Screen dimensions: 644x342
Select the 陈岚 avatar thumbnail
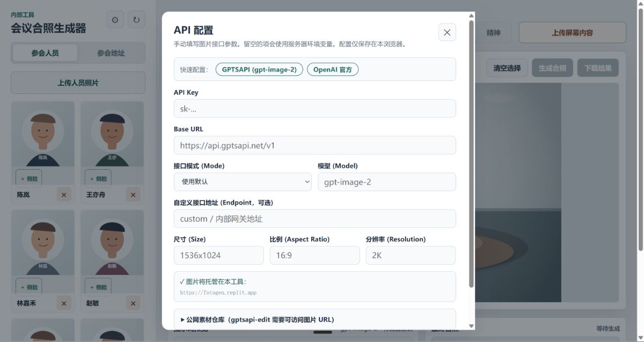(x=43, y=134)
